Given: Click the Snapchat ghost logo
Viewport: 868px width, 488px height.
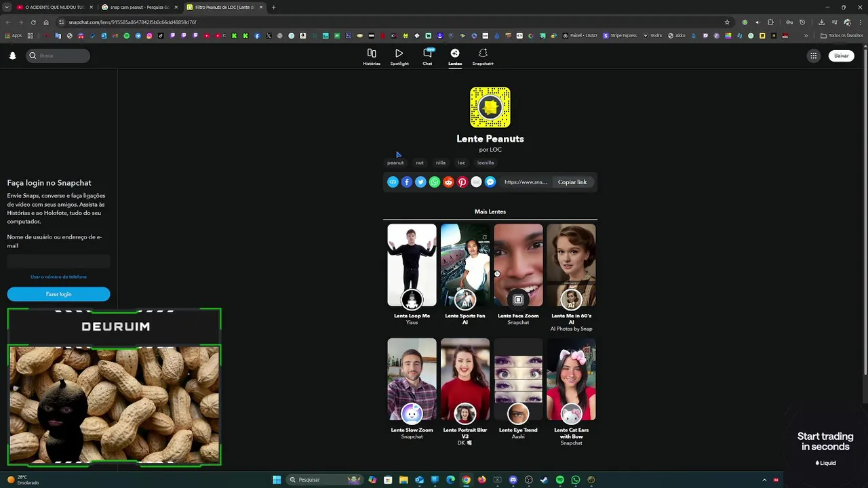Looking at the screenshot, I should (x=12, y=56).
